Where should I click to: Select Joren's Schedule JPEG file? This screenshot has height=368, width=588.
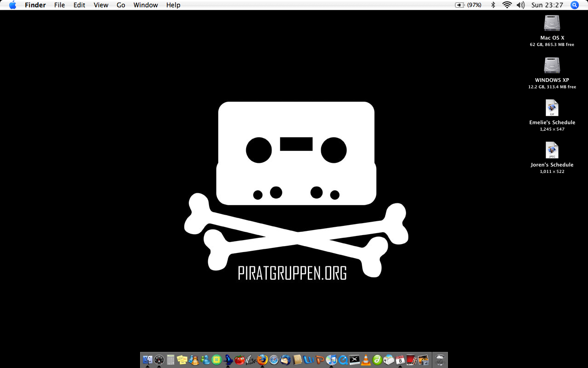pos(552,150)
